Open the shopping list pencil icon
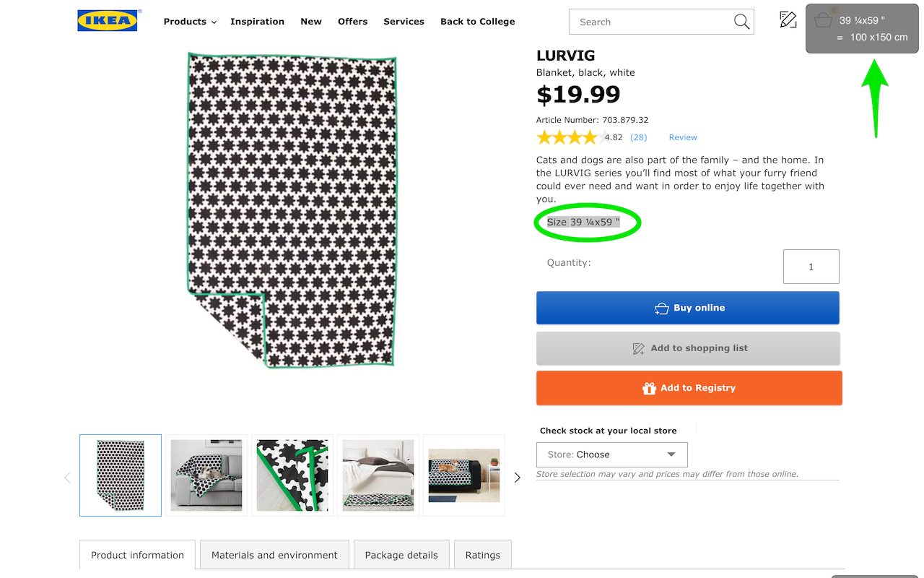The width and height of the screenshot is (924, 578). 788,20
